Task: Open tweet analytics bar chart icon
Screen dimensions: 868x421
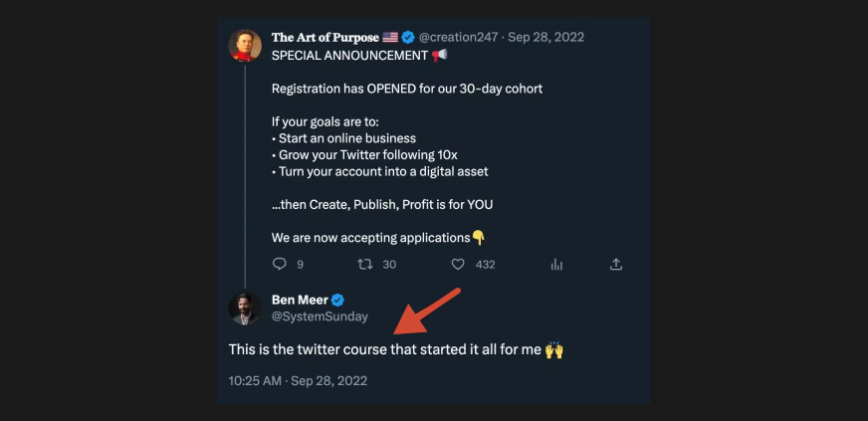Action: pyautogui.click(x=556, y=264)
